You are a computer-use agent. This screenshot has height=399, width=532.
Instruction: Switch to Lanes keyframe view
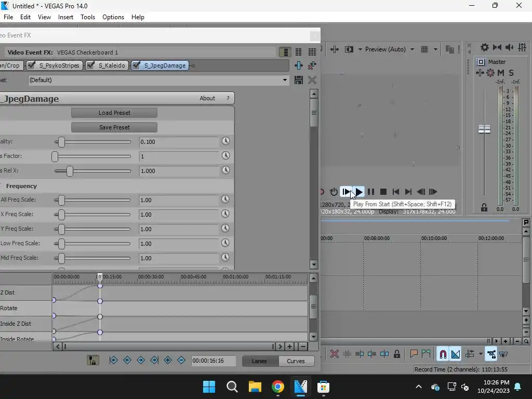click(259, 361)
